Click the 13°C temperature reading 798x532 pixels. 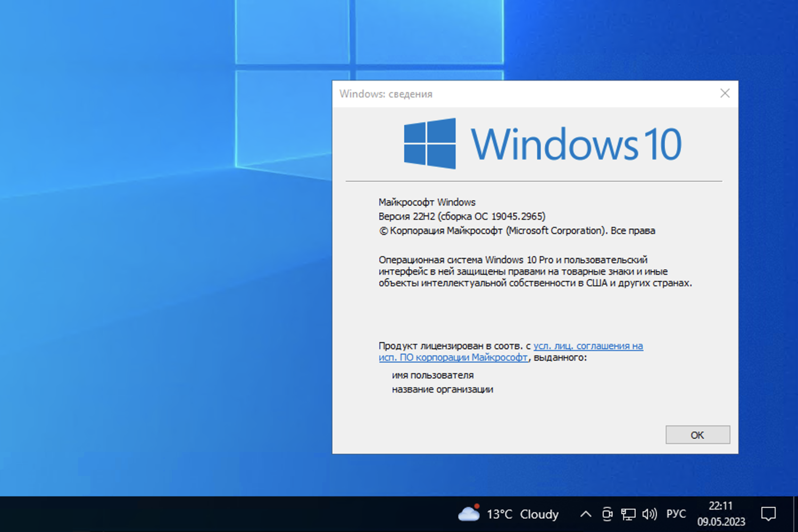click(499, 514)
